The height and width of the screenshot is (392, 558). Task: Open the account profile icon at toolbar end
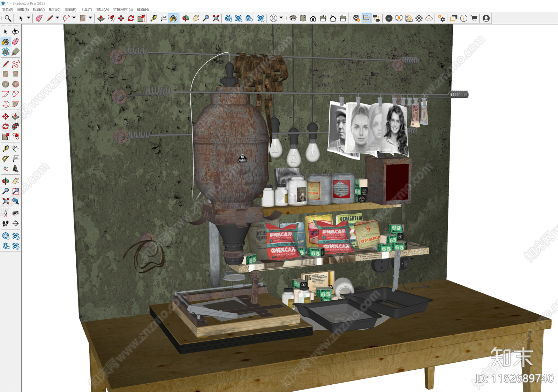[x=486, y=18]
